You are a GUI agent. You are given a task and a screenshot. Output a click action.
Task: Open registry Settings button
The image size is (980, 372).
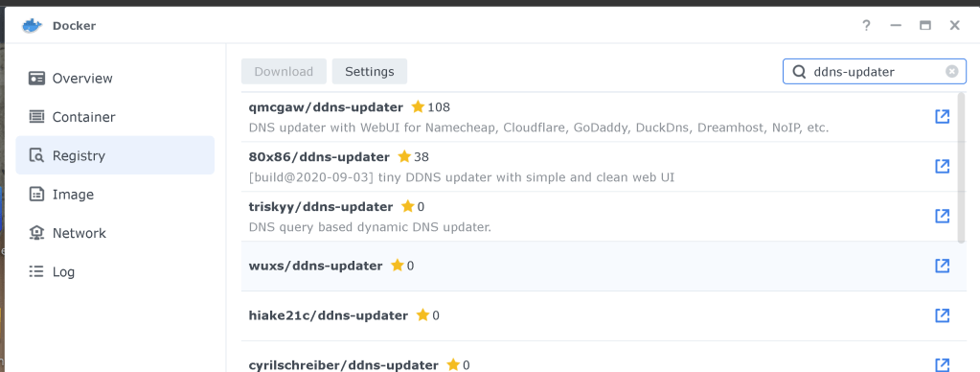point(370,71)
